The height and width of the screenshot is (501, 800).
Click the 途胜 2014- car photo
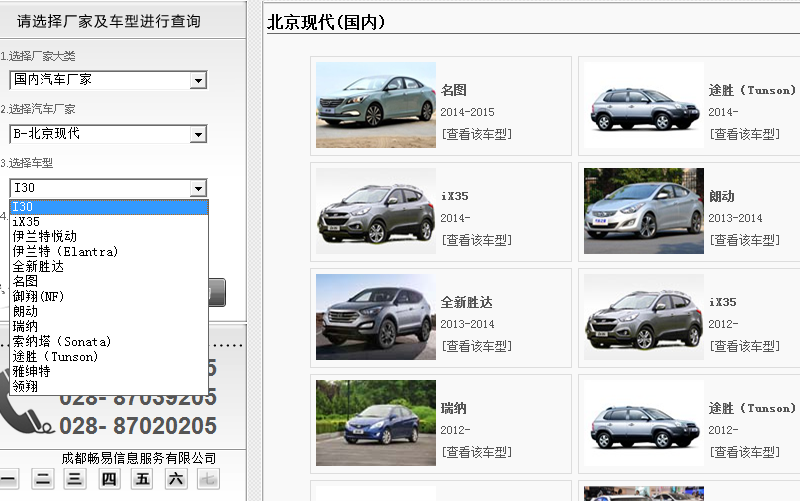point(644,105)
